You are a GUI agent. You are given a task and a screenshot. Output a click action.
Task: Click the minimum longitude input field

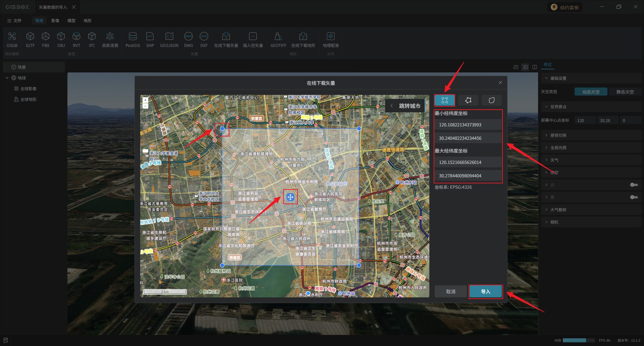(468, 125)
